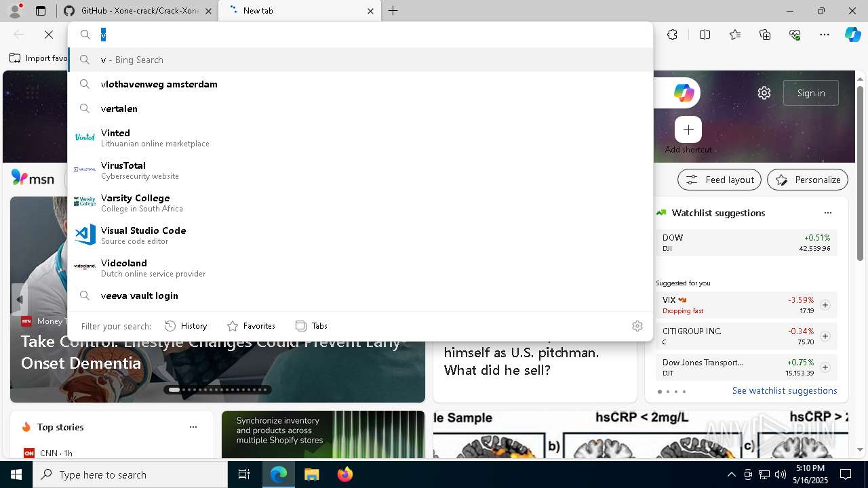Open the Copilot sidebar icon
This screenshot has height=488, width=868.
coord(852,35)
